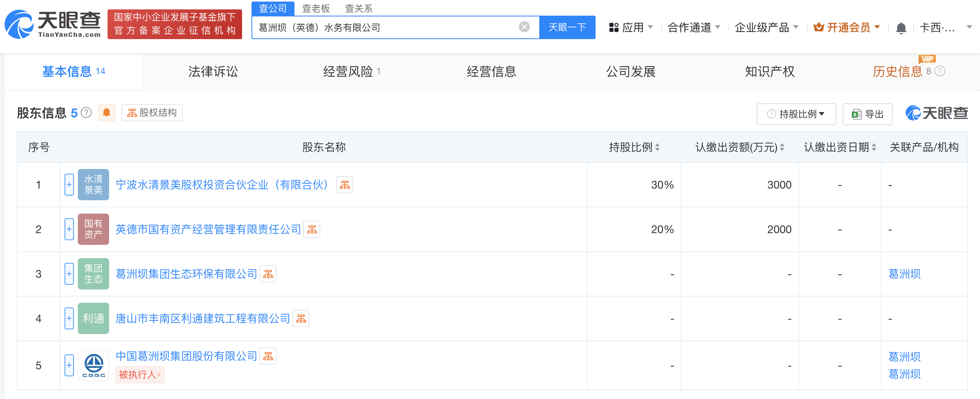Select the 查关系 search tab

(x=359, y=8)
